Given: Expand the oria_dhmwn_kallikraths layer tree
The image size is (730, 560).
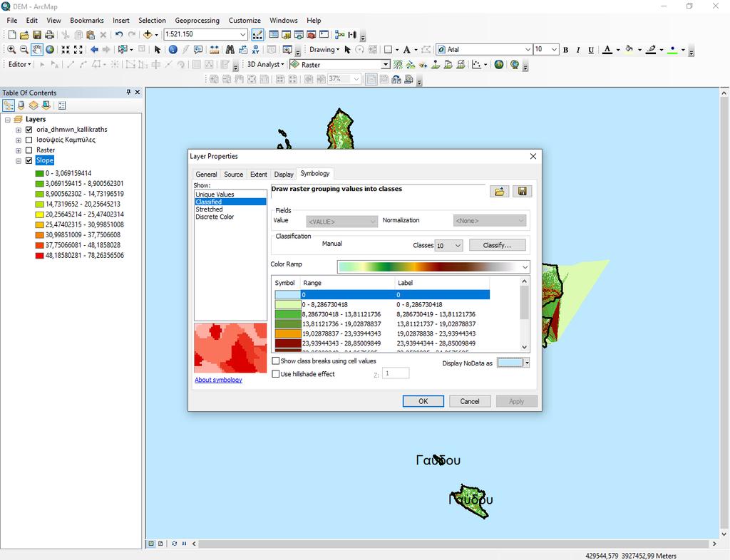Looking at the screenshot, I should coord(18,130).
